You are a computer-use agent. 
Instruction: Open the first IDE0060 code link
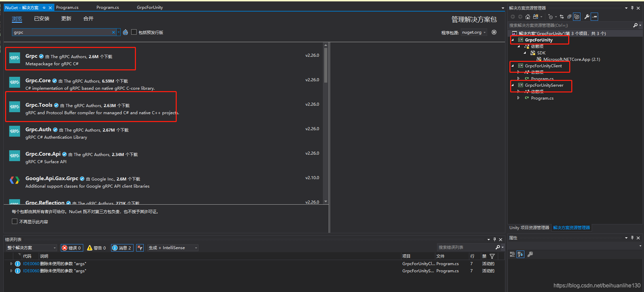pos(31,264)
